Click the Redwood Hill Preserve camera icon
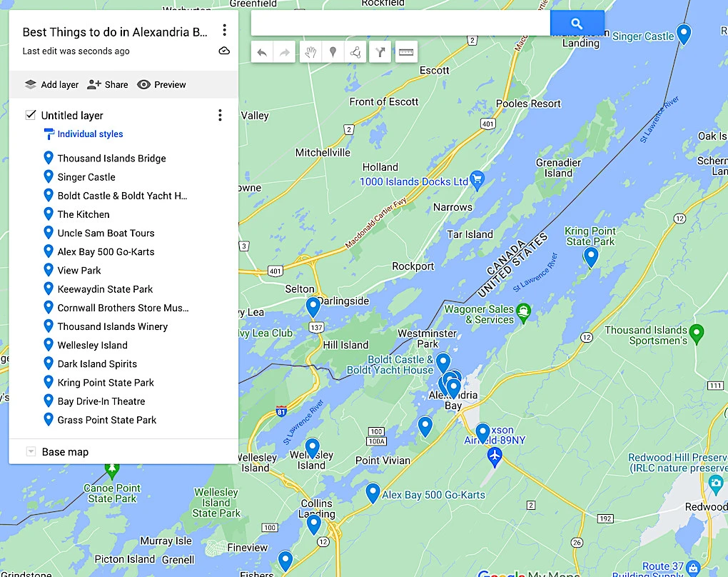 [716, 483]
